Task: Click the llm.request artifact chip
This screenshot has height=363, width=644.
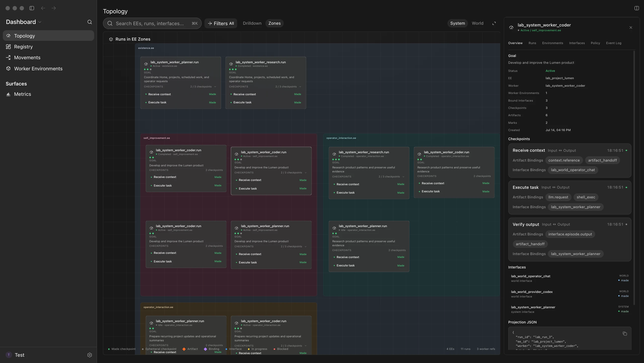Action: pyautogui.click(x=558, y=197)
